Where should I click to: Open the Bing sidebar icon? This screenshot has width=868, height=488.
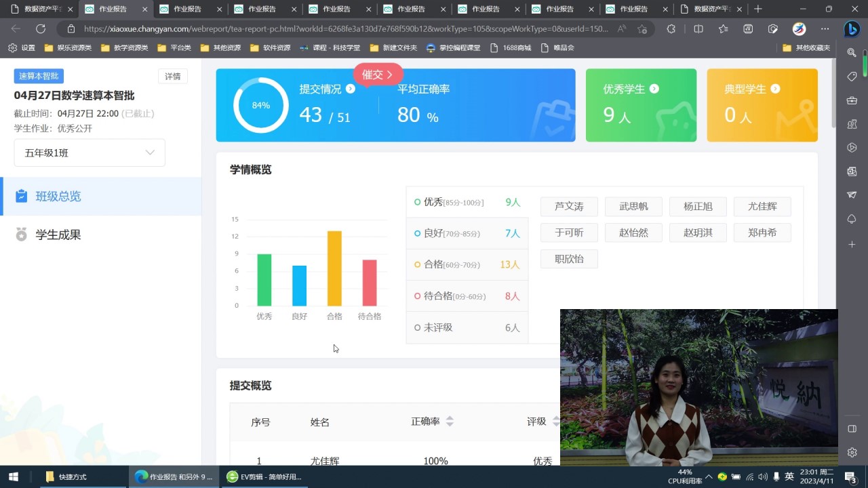(x=851, y=29)
